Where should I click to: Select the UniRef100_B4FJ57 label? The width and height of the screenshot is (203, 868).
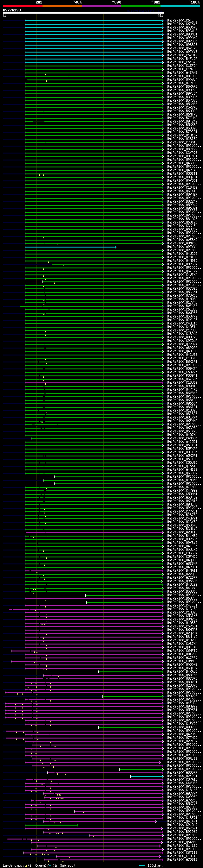click(x=182, y=59)
